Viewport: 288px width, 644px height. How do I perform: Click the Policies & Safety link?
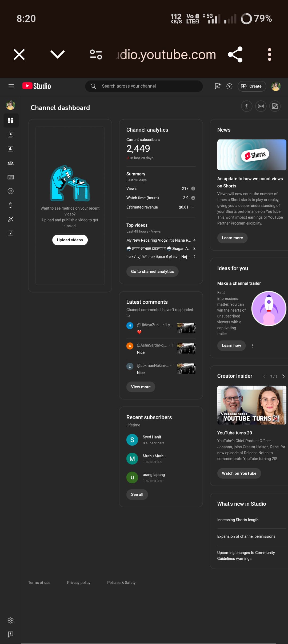pyautogui.click(x=121, y=583)
